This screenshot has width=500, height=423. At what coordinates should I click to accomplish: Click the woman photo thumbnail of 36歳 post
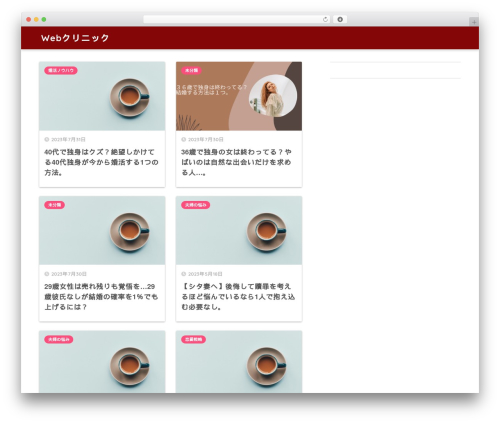click(x=239, y=96)
